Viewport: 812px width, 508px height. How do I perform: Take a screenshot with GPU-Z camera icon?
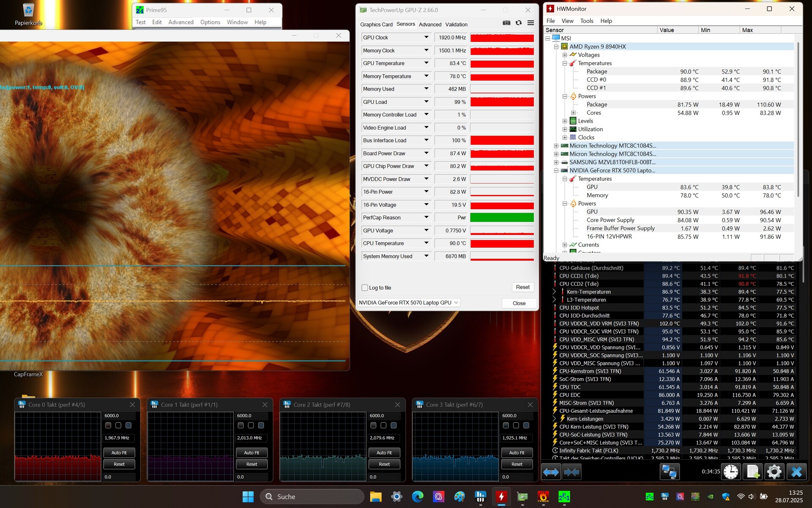[x=506, y=23]
